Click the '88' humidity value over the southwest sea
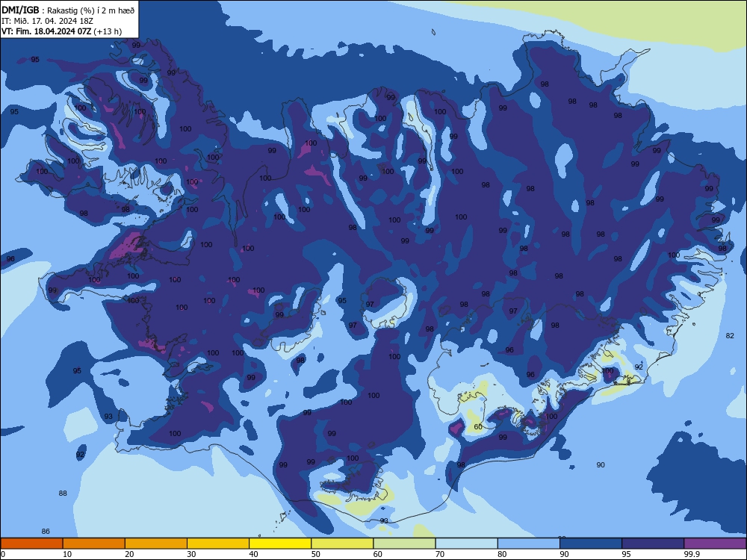The image size is (747, 560). [x=63, y=494]
